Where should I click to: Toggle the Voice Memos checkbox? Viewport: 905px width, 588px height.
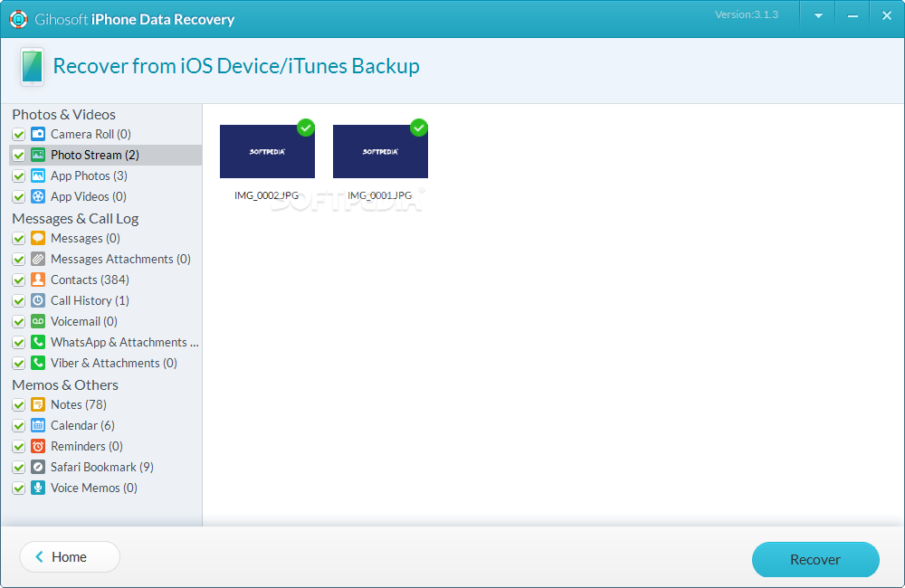click(18, 488)
